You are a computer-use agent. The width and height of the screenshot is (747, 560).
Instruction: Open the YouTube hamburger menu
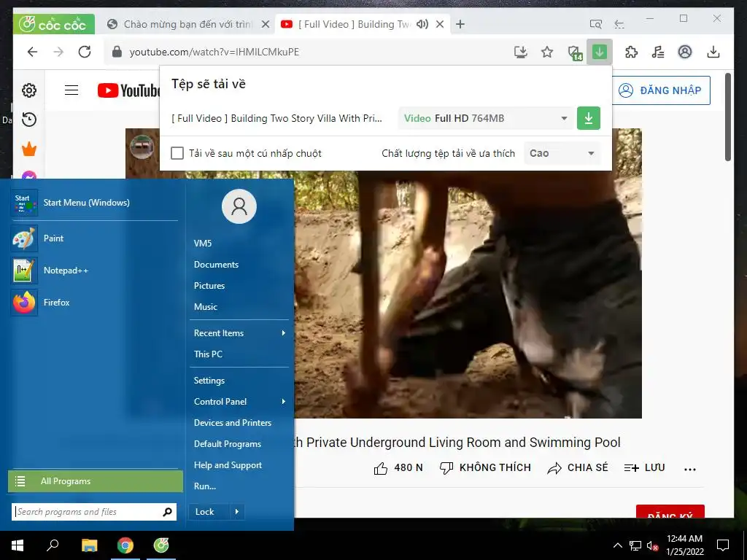coord(71,90)
